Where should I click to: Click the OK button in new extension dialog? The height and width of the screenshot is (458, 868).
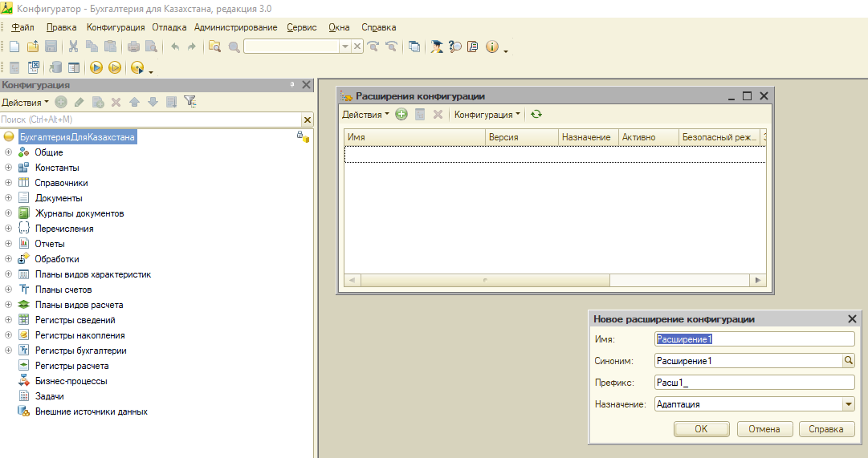point(701,428)
